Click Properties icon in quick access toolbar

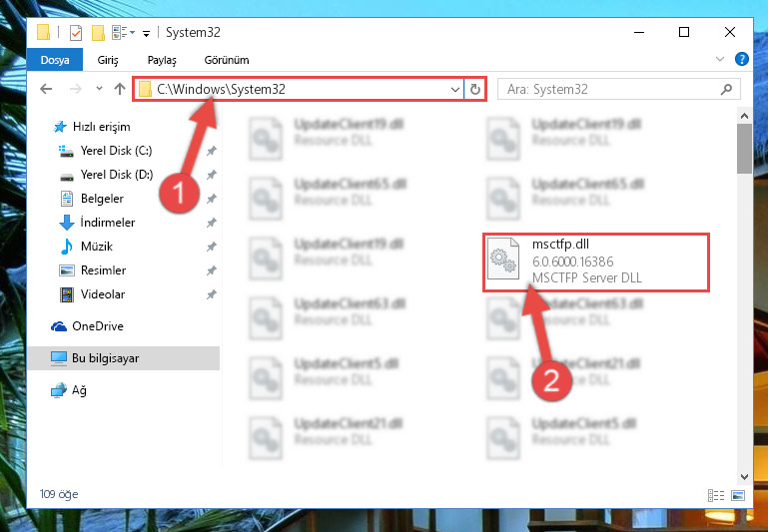pyautogui.click(x=76, y=33)
